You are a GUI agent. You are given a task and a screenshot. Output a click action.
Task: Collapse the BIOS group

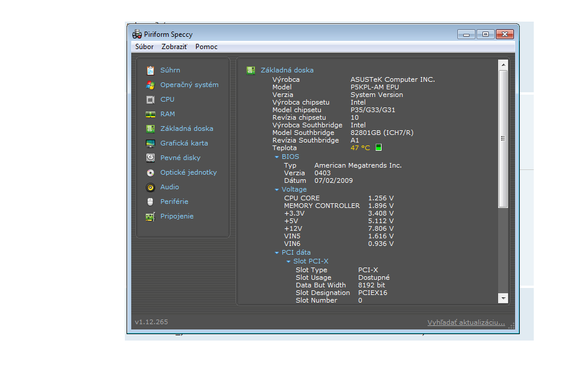point(276,157)
